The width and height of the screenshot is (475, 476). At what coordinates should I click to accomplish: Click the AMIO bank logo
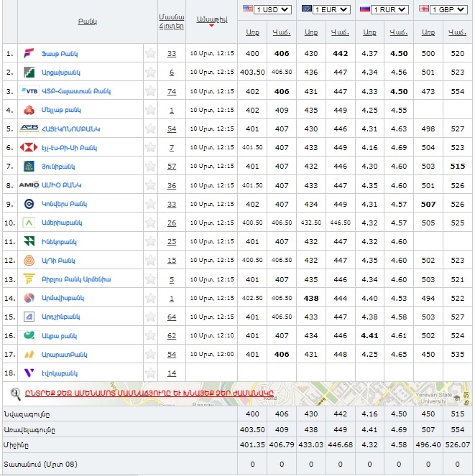tap(29, 185)
